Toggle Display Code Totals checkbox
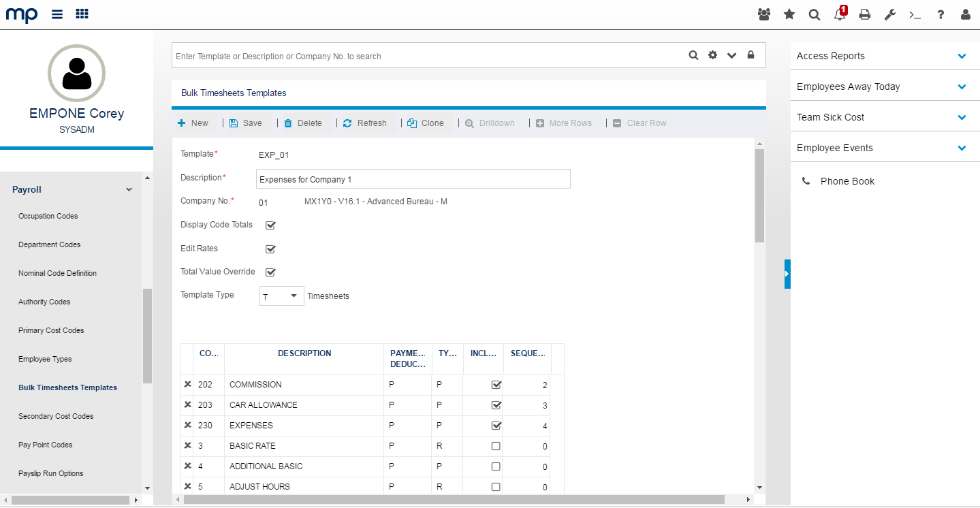This screenshot has height=508, width=980. click(x=270, y=225)
